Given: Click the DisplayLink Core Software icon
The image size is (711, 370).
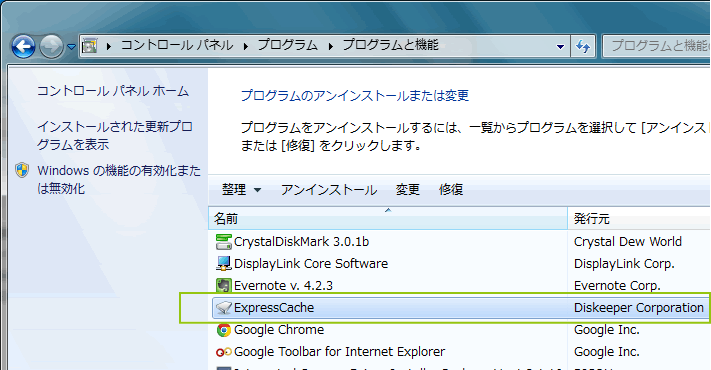Looking at the screenshot, I should coord(224,263).
